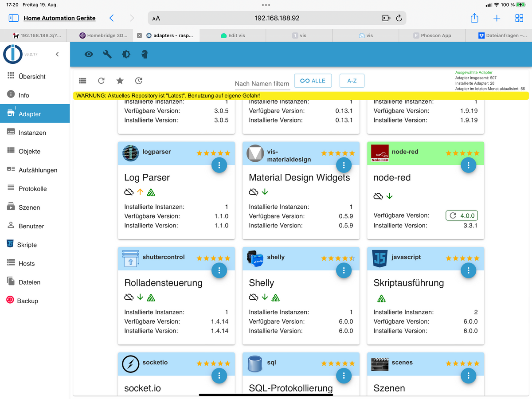Open Instanzen in the sidebar

(35, 132)
